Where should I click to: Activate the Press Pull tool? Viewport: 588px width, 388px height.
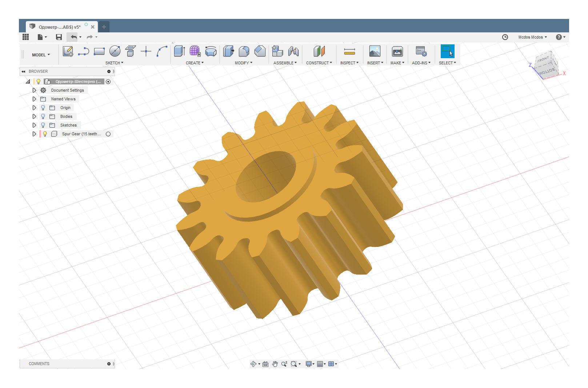click(228, 51)
